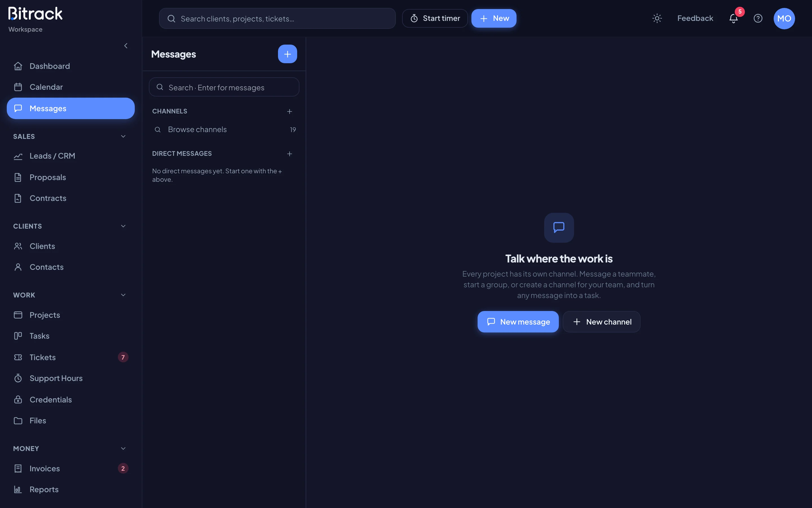
Task: Focus the global search clients field
Action: (x=277, y=18)
